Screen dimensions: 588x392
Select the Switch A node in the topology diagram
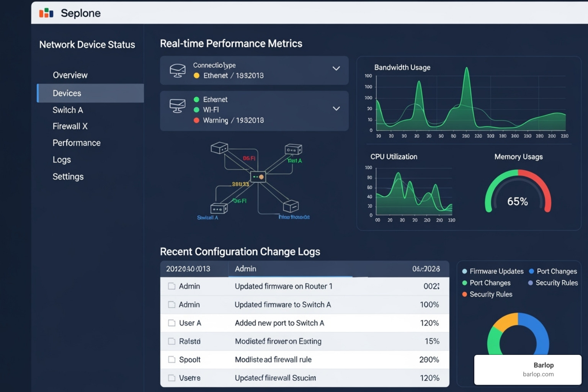tap(219, 209)
